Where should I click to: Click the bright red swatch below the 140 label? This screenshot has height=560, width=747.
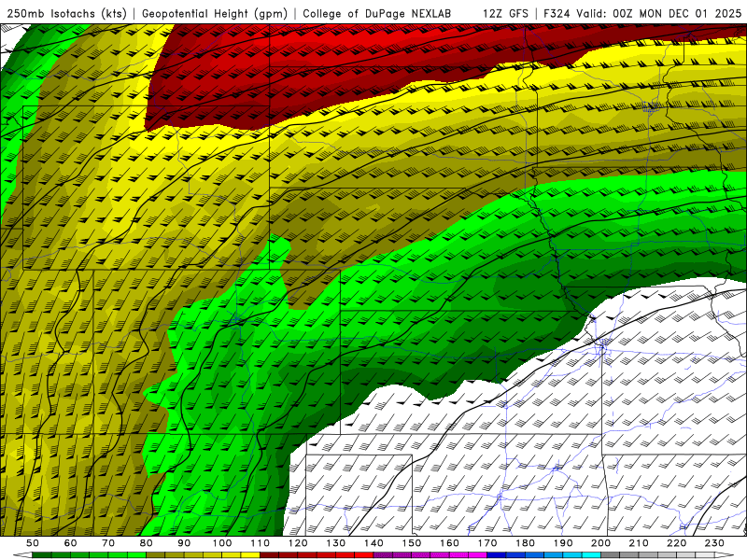coord(364,554)
